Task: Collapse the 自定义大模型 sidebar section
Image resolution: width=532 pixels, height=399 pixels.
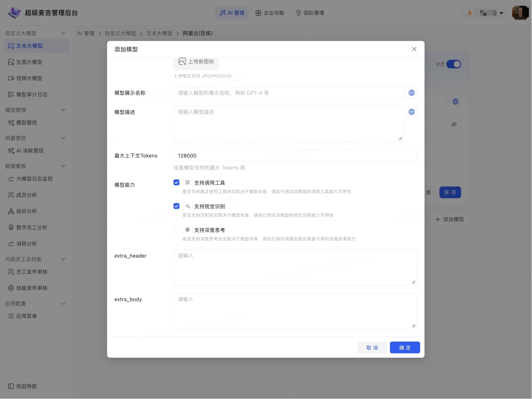Action: (63, 33)
